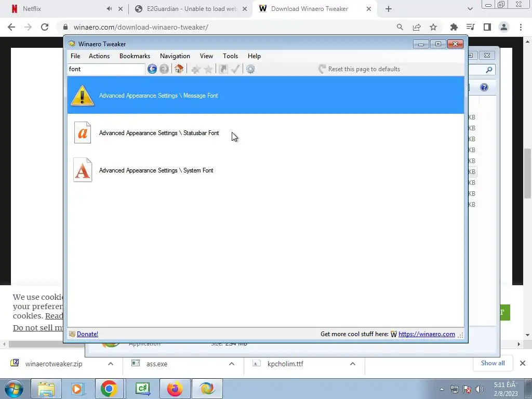Open Windows Explorer from taskbar
Screen dimensions: 532x399
tap(46, 389)
